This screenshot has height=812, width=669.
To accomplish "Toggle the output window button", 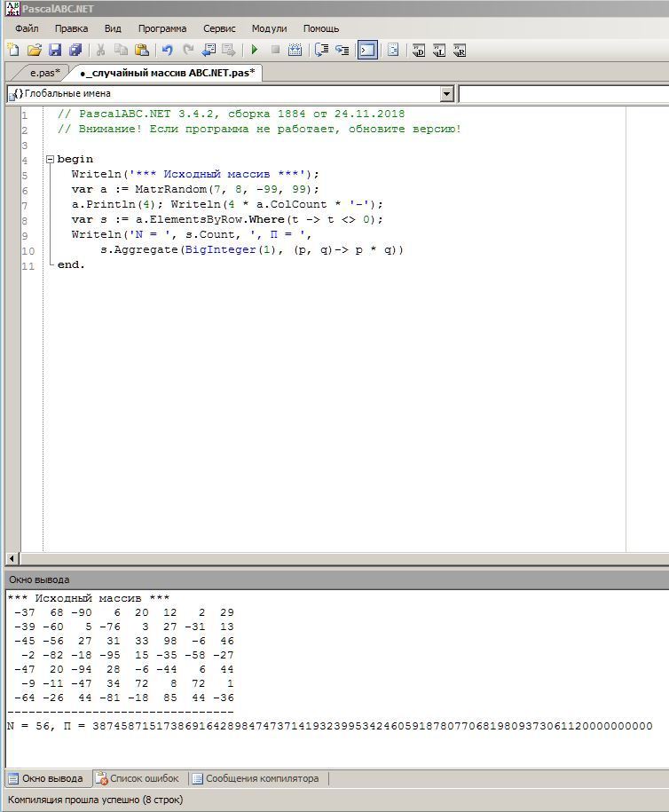I will (367, 51).
